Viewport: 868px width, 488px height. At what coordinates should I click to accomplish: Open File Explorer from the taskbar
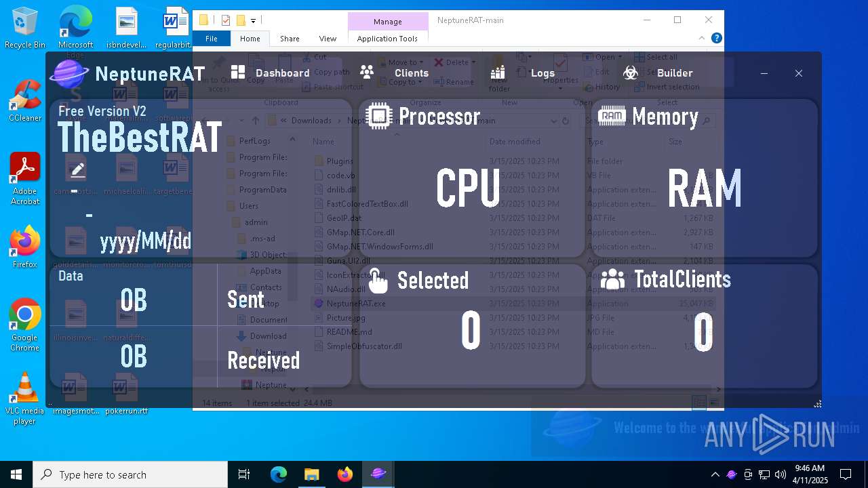click(x=312, y=474)
